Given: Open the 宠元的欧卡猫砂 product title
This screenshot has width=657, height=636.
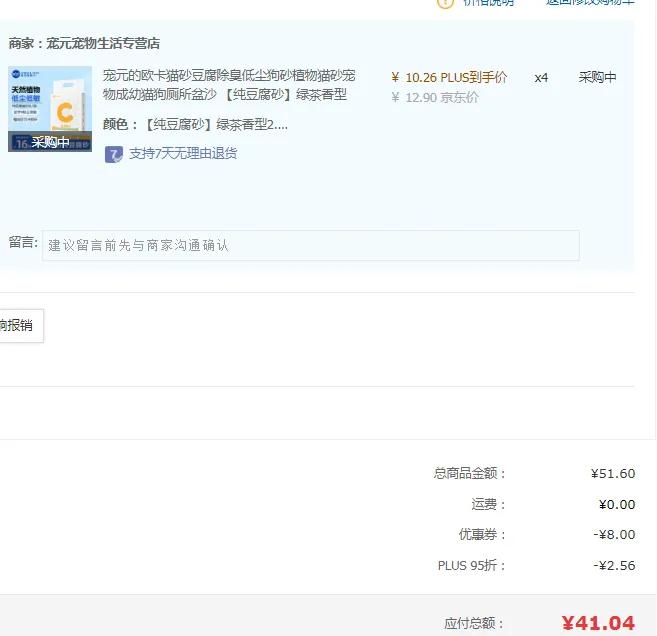Looking at the screenshot, I should (228, 85).
